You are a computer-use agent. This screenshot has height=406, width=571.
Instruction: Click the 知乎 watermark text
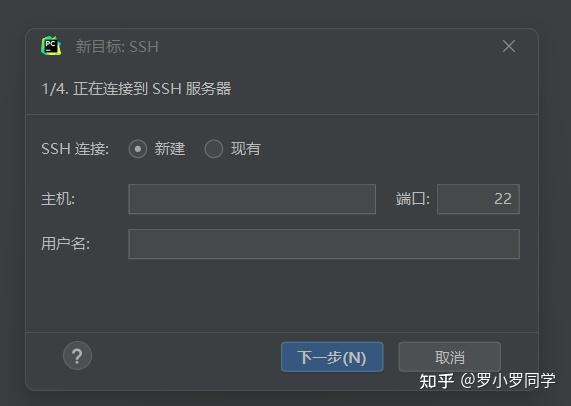tap(437, 381)
